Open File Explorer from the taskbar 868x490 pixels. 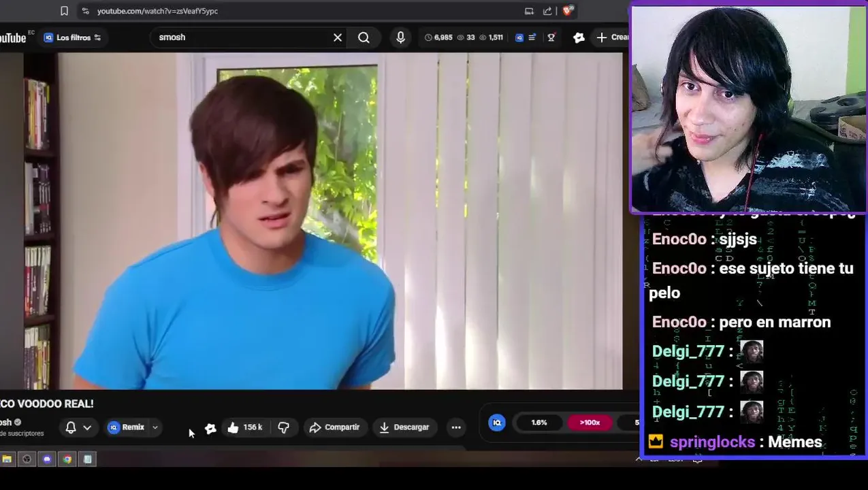[x=7, y=459]
